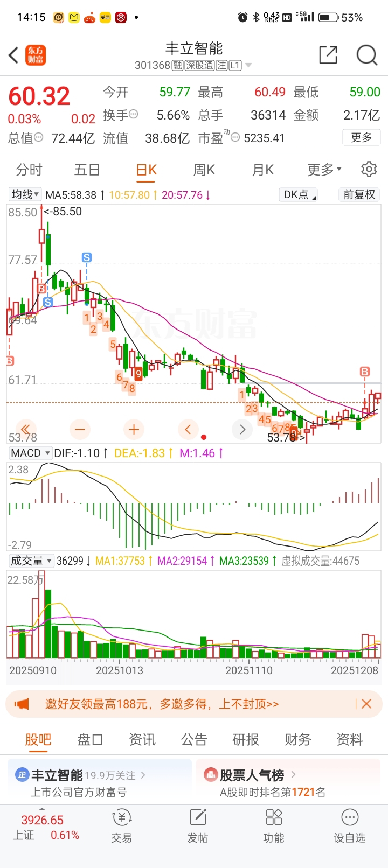Zoom in chart with plus button

pyautogui.click(x=134, y=429)
